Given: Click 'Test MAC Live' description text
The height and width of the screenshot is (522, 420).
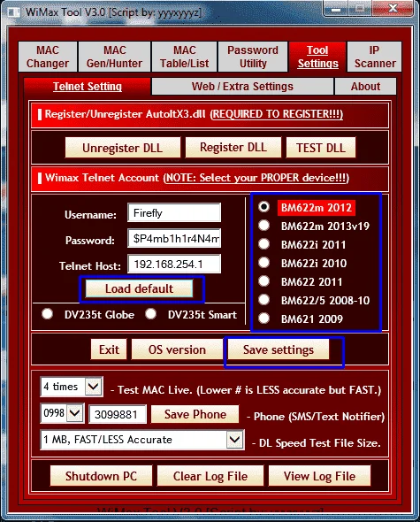Looking at the screenshot, I should click(246, 390).
